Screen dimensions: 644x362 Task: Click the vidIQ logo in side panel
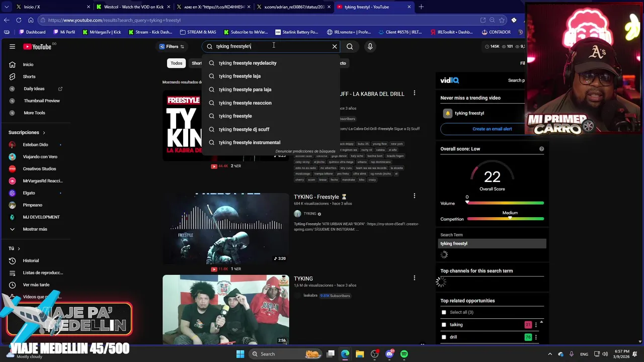click(449, 80)
